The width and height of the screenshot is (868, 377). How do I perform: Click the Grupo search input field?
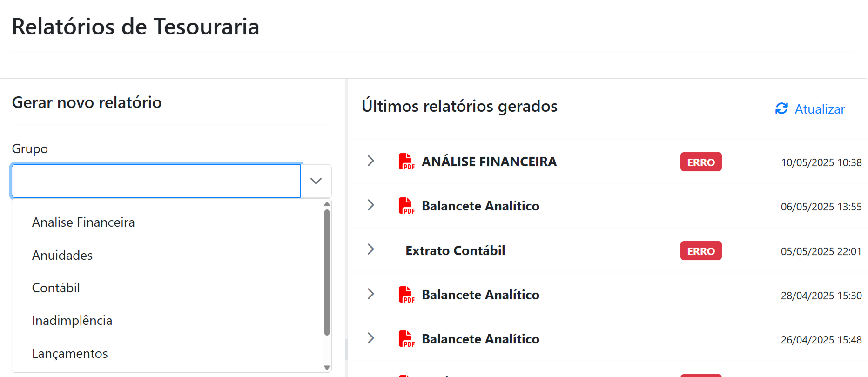point(156,181)
